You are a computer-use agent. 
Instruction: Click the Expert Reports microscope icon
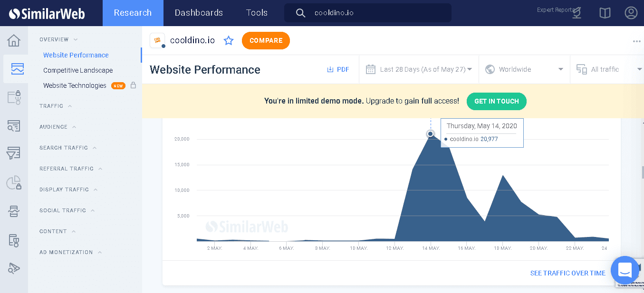(577, 13)
